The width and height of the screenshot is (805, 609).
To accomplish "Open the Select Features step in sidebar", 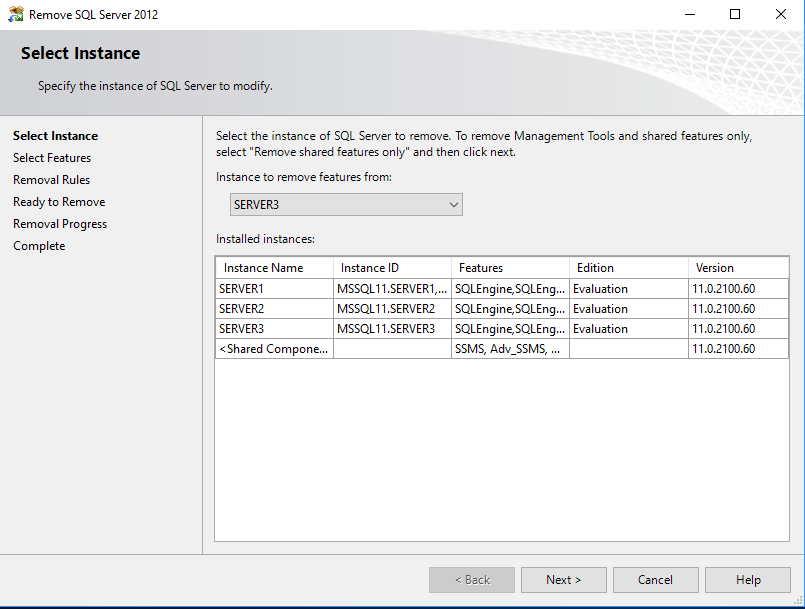I will pyautogui.click(x=51, y=157).
